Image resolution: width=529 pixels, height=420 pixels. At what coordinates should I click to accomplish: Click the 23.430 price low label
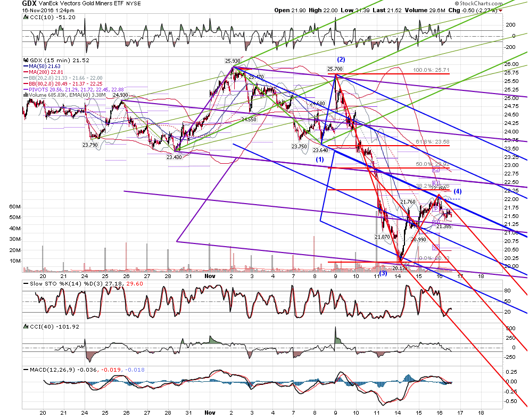click(174, 157)
